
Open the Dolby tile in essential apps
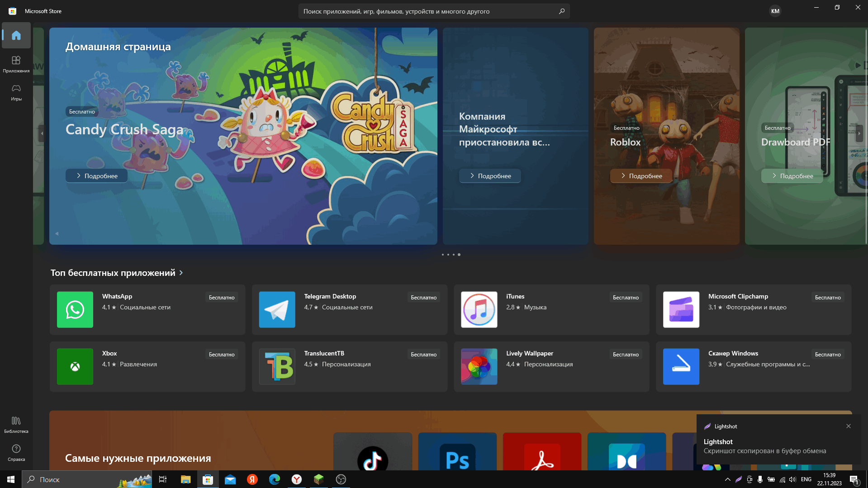[626, 452]
